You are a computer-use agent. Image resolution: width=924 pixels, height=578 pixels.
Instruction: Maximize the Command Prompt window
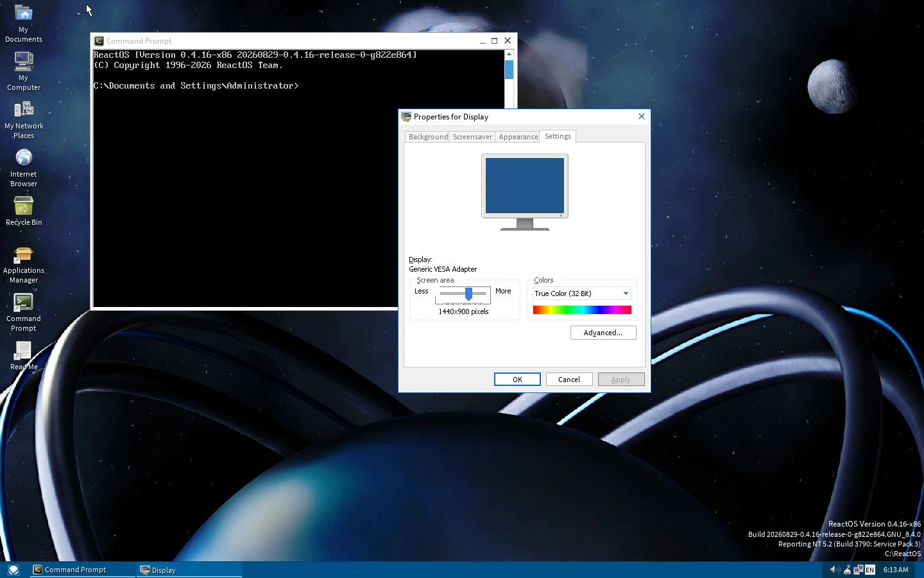coord(495,41)
